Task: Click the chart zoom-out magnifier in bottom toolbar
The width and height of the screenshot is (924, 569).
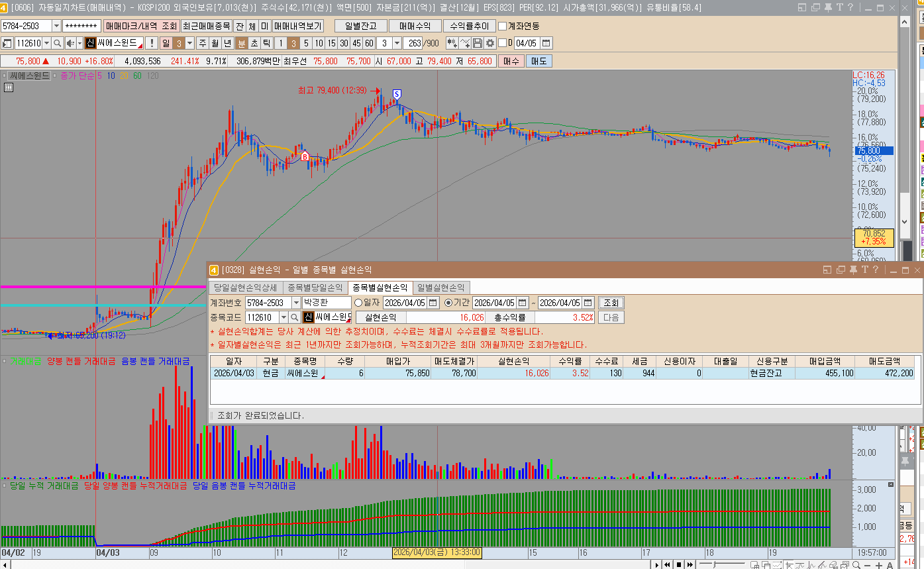Action: (x=856, y=565)
